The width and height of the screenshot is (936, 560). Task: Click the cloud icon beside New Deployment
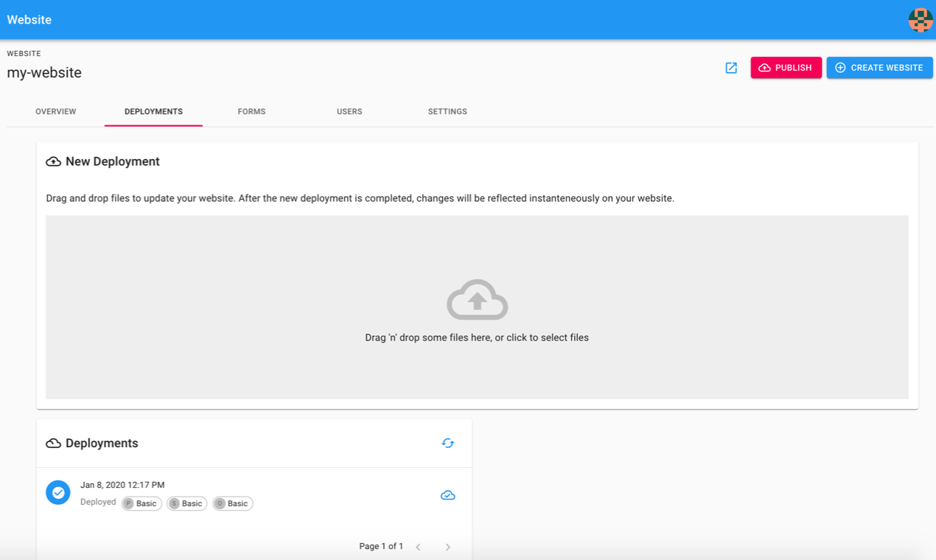tap(53, 161)
